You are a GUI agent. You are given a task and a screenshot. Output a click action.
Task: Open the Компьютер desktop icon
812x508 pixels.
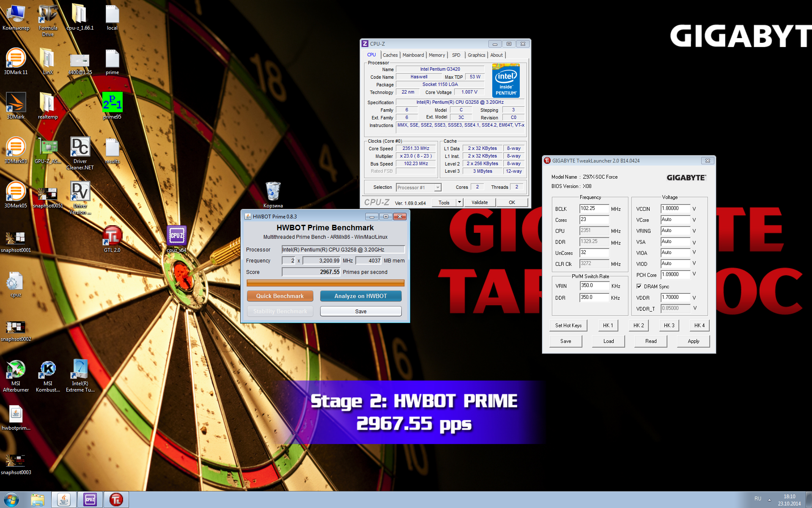(16, 17)
